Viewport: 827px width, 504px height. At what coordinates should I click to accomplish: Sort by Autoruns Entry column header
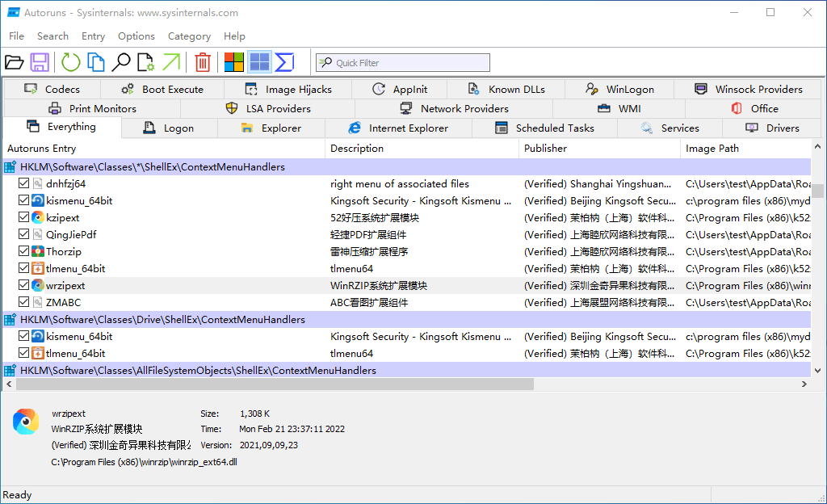165,149
